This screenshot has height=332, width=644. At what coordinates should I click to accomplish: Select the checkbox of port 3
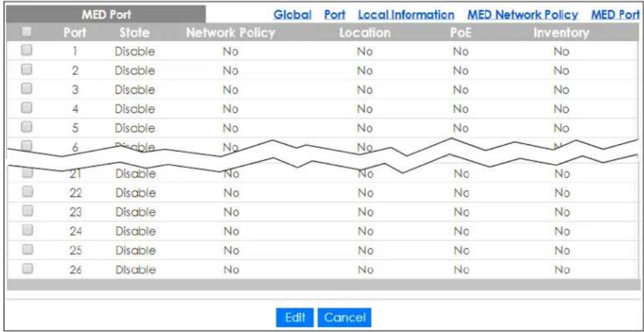[x=26, y=89]
